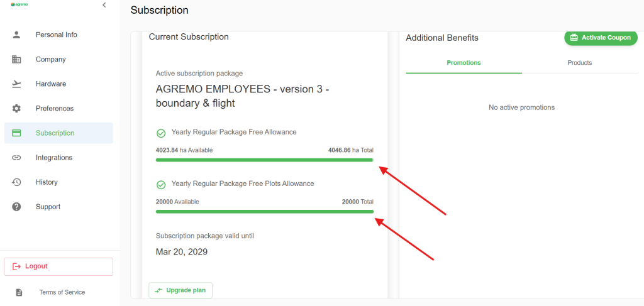Log out using the Logout button

coord(58,266)
